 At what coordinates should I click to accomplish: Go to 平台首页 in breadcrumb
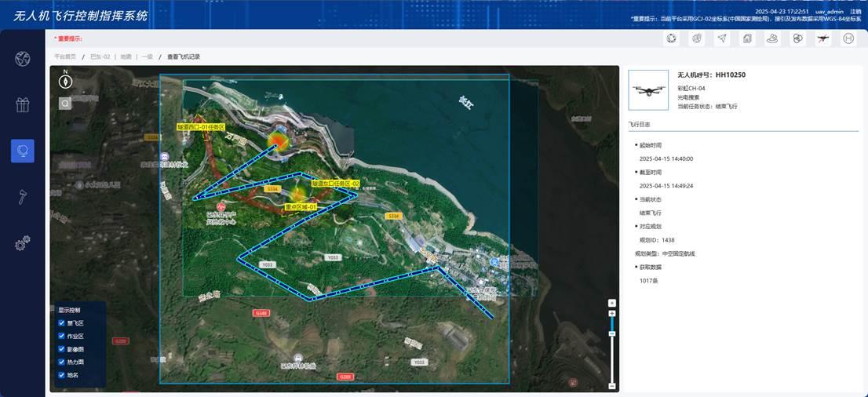coord(65,57)
